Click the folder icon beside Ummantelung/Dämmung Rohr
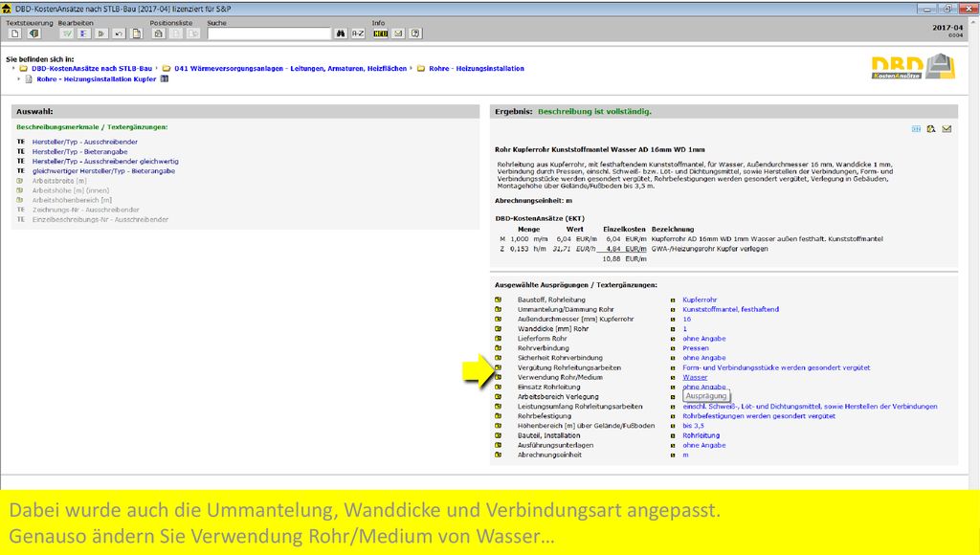The image size is (980, 555). [498, 309]
